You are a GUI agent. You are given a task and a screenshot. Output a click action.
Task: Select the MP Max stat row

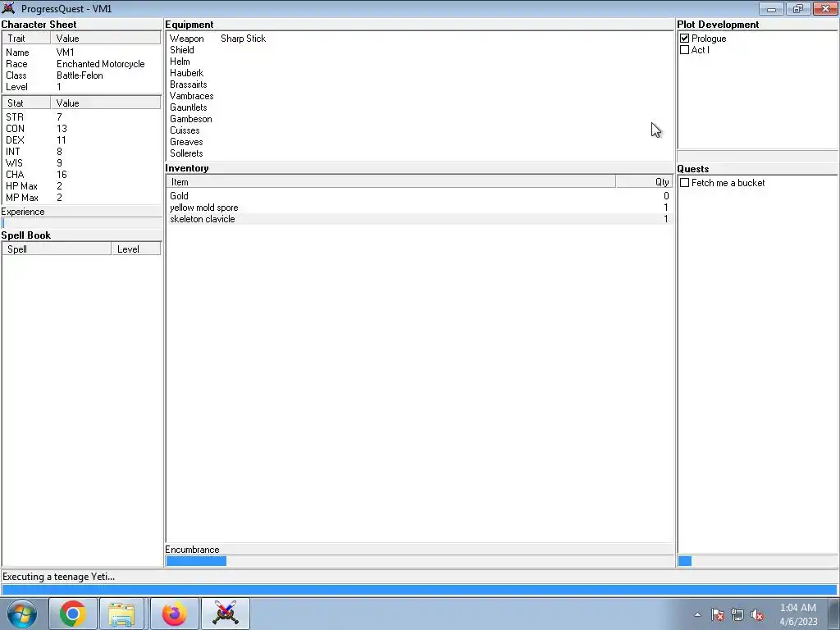(x=81, y=198)
